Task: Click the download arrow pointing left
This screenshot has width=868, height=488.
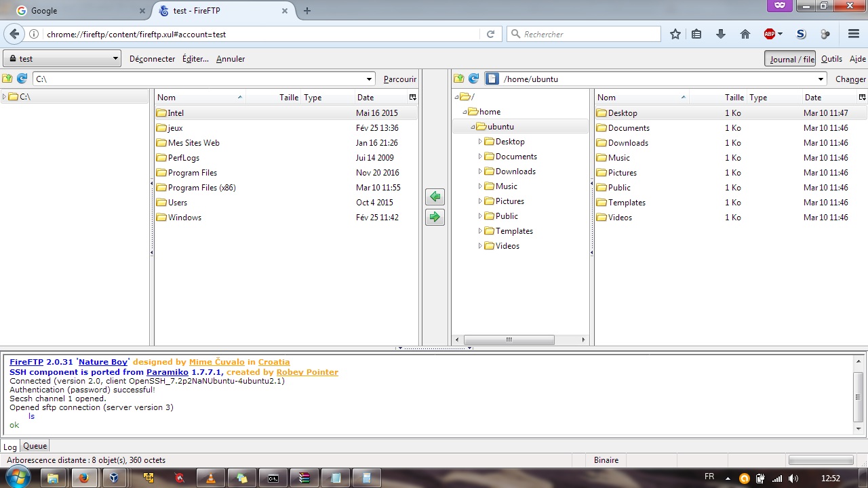Action: point(435,197)
